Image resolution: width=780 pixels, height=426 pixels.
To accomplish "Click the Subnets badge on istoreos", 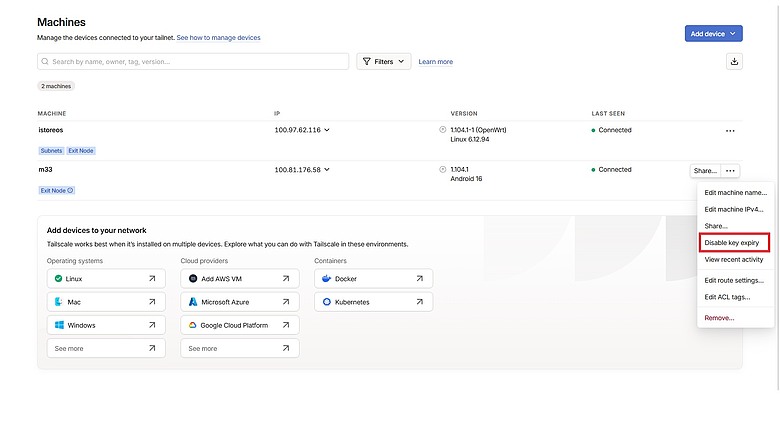I will 51,151.
